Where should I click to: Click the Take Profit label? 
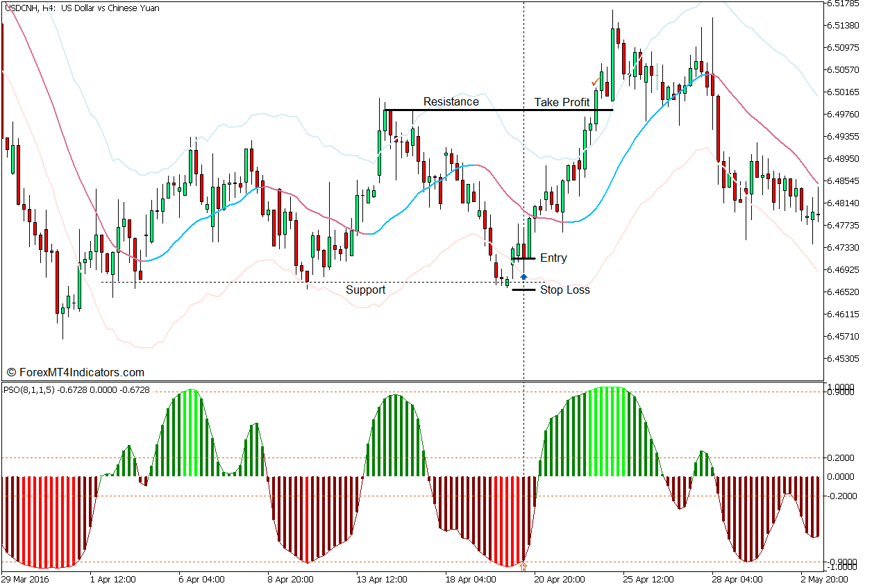(562, 102)
